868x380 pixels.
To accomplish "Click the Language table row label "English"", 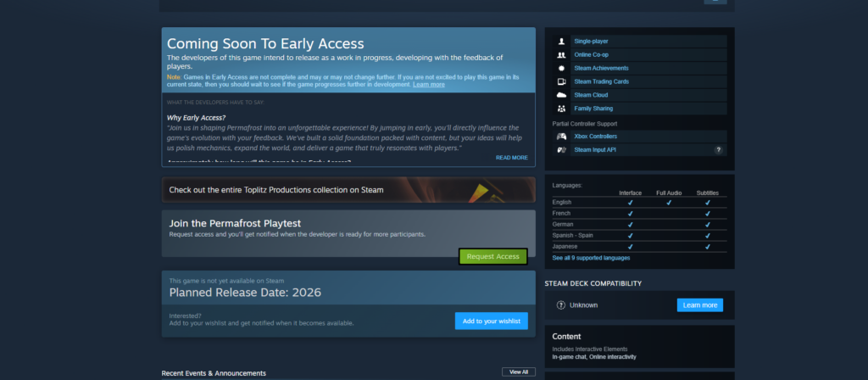I will 561,202.
